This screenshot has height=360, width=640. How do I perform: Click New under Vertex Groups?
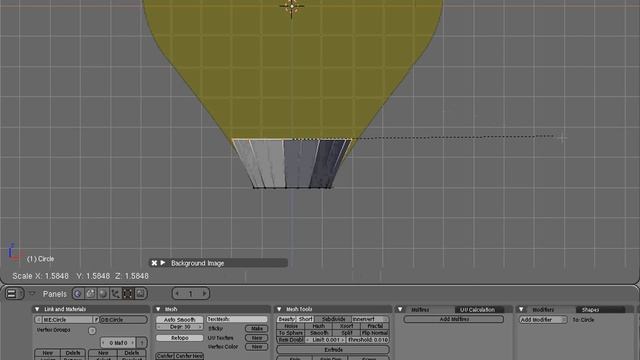[x=48, y=353]
